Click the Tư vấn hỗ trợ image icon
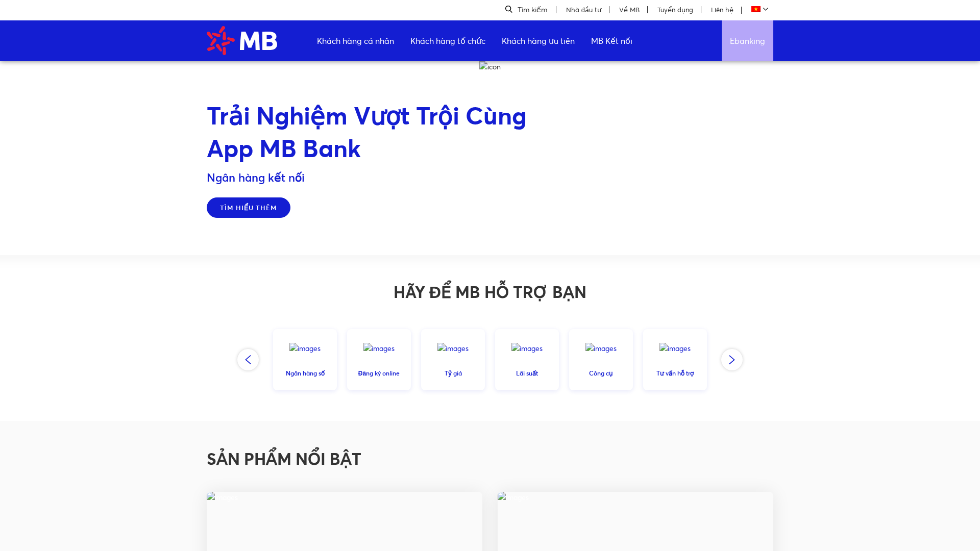Screen dimensions: 980x551 (x=675, y=348)
